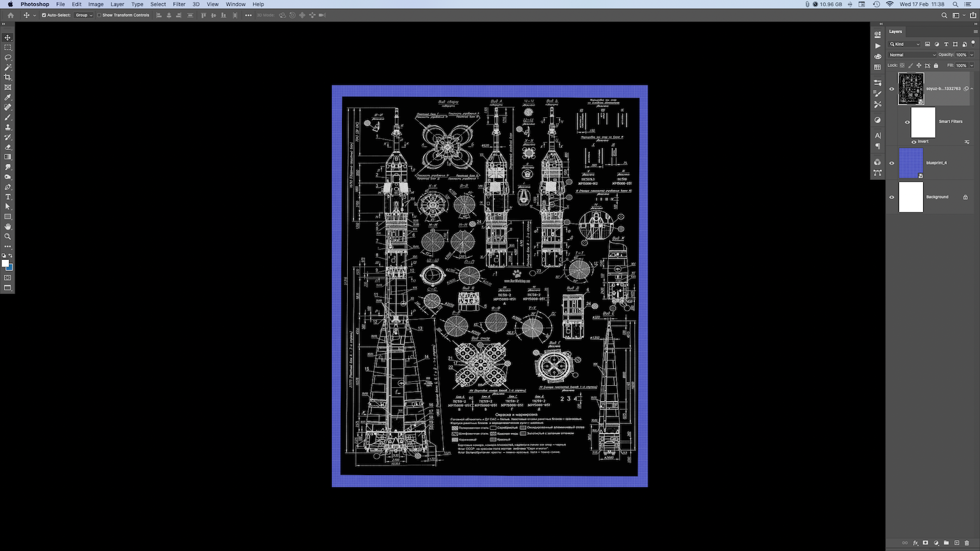Select the Path Selection tool
Image resolution: width=980 pixels, height=551 pixels.
coord(8,207)
